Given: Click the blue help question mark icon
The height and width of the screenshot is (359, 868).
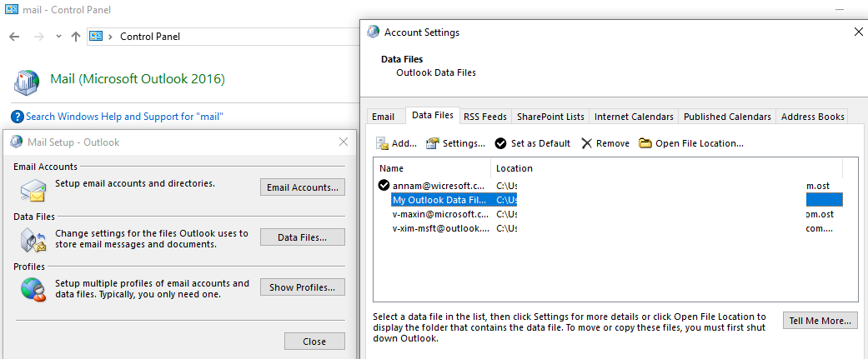Looking at the screenshot, I should point(18,117).
